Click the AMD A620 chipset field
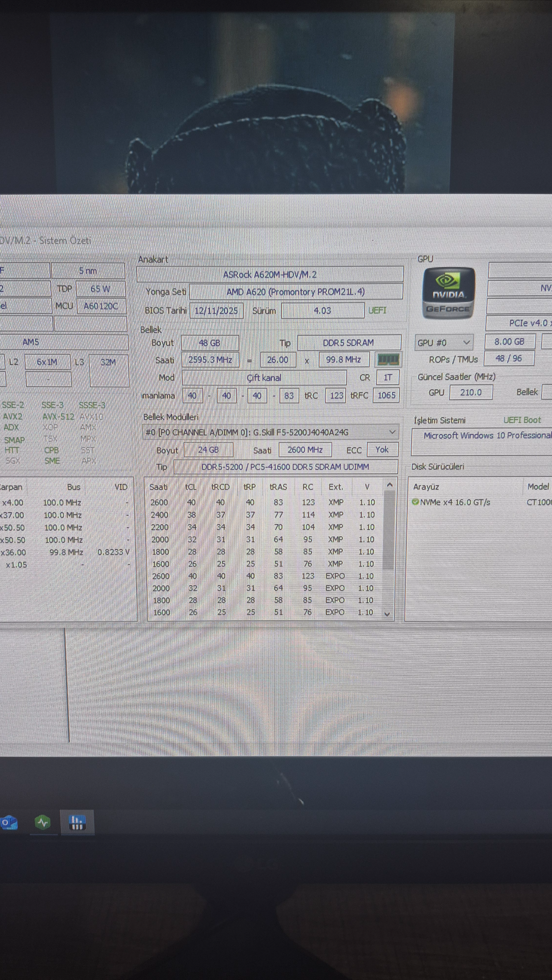The image size is (552, 980). pos(296,292)
